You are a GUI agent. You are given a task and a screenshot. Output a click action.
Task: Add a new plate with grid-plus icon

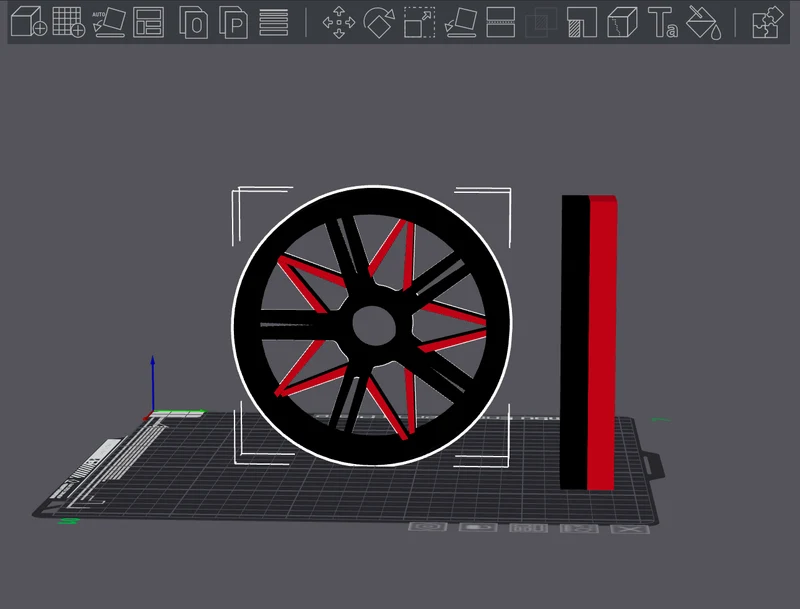[x=68, y=22]
